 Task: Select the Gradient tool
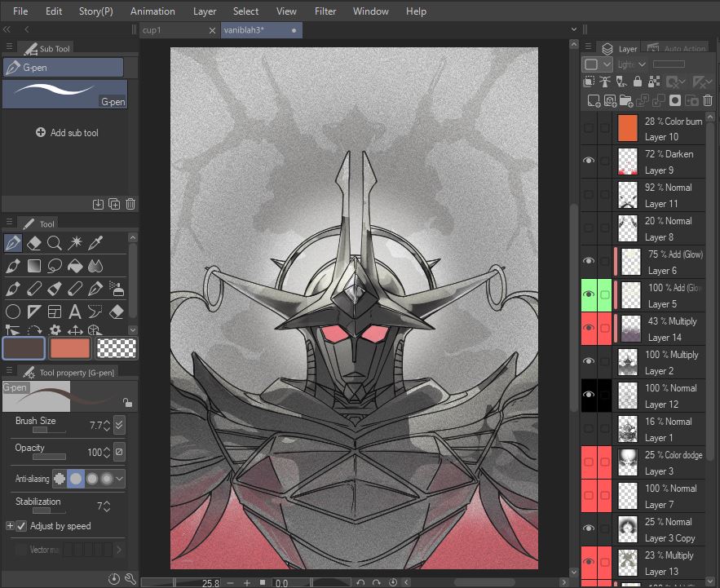click(33, 266)
